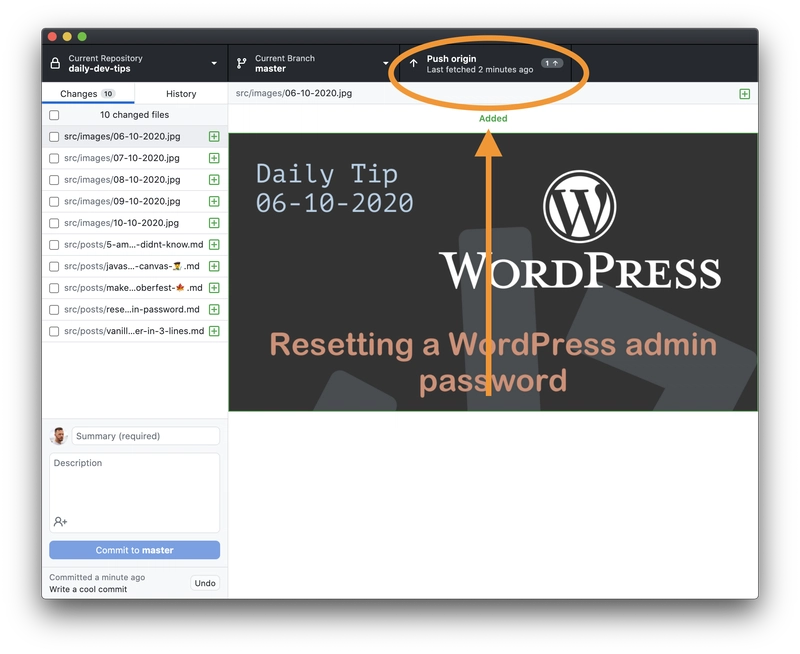Click the macOS yellow minimize button
800x654 pixels.
click(67, 37)
